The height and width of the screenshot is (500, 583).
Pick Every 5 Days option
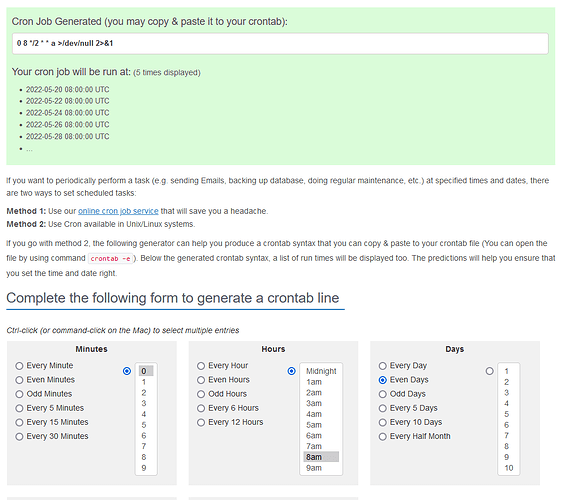[383, 408]
